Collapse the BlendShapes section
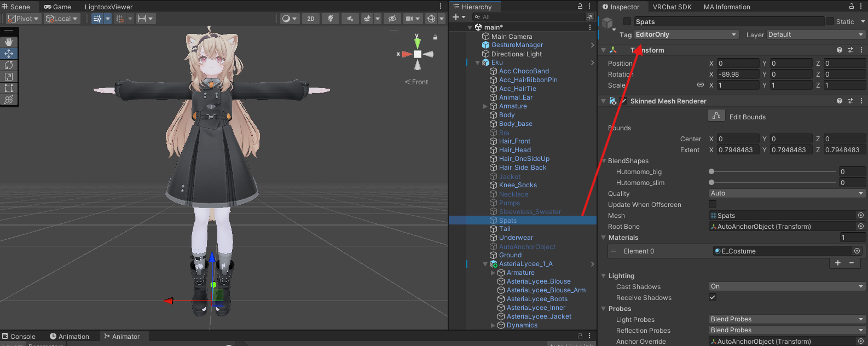This screenshot has width=868, height=346. click(604, 161)
